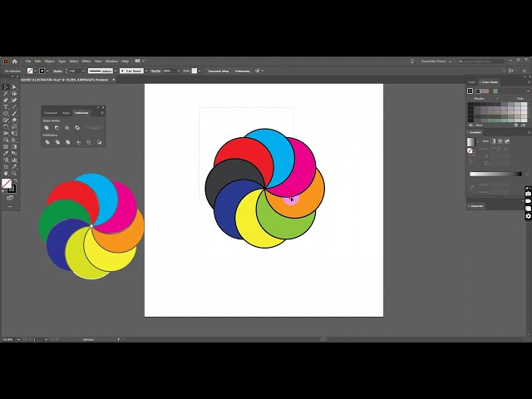Open the brush definition dropdown
This screenshot has width=532, height=399.
(x=146, y=71)
